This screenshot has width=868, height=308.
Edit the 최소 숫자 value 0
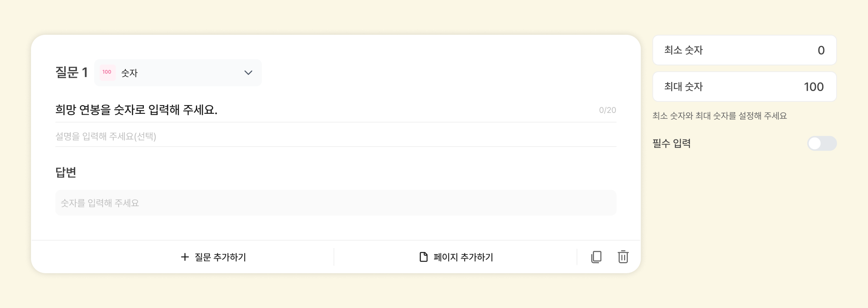pyautogui.click(x=820, y=51)
